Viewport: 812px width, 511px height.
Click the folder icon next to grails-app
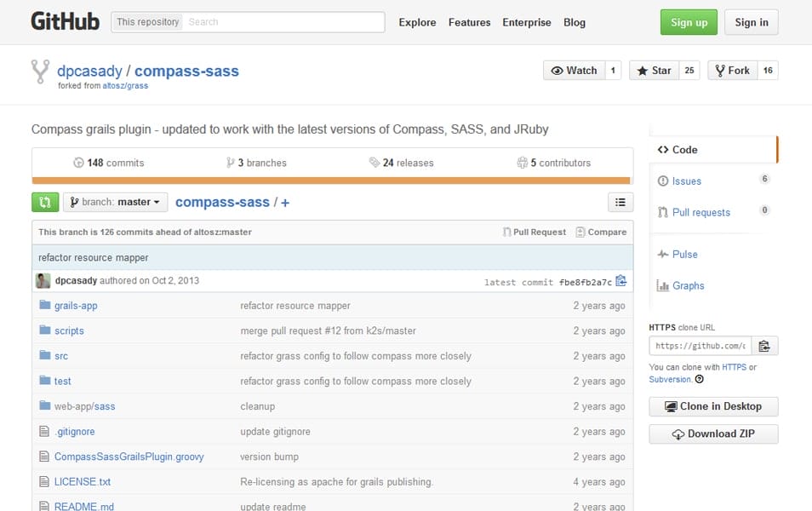click(45, 305)
